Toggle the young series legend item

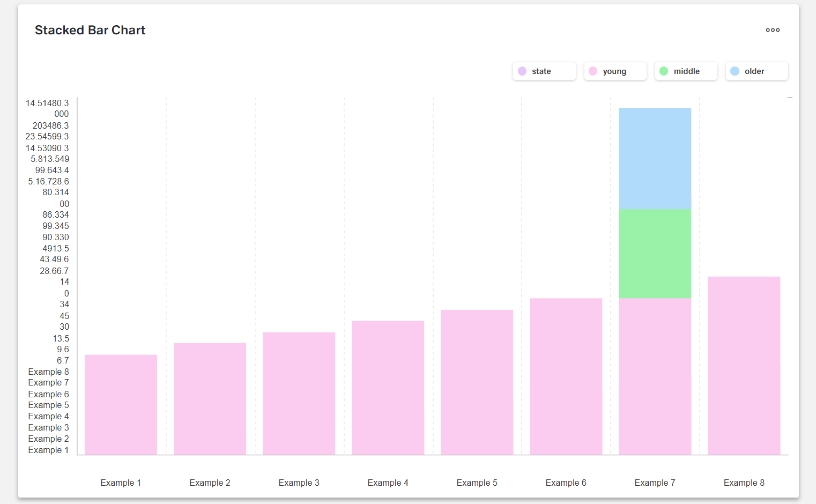point(615,71)
